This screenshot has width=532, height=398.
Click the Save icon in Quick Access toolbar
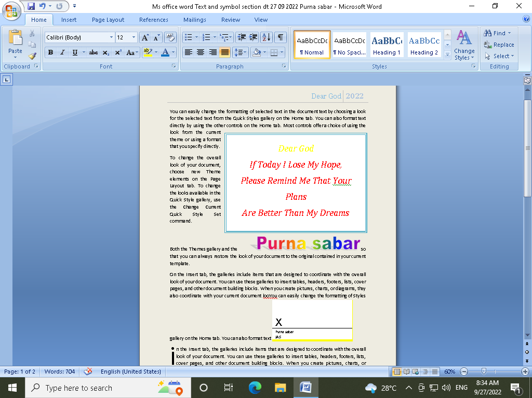click(x=31, y=6)
